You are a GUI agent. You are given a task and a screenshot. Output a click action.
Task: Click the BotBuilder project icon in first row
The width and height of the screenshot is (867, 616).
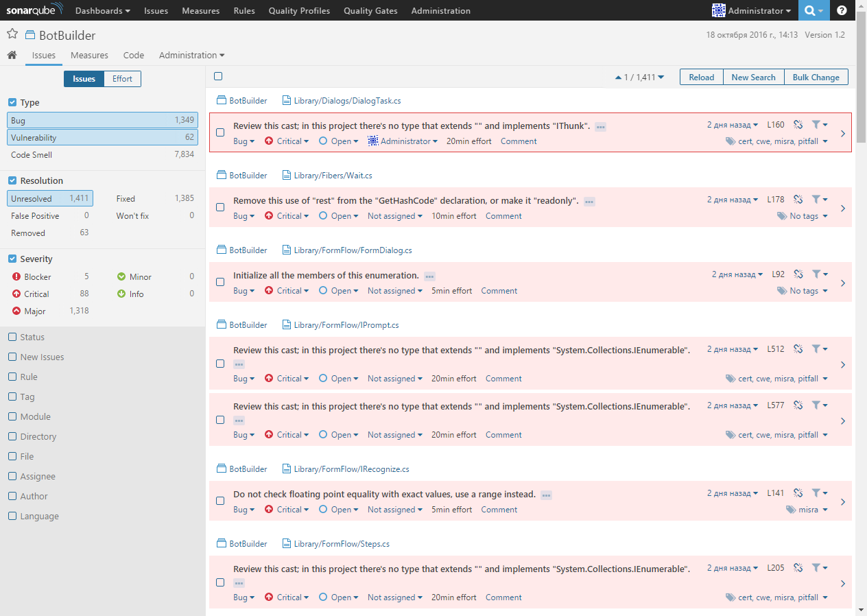pyautogui.click(x=222, y=100)
